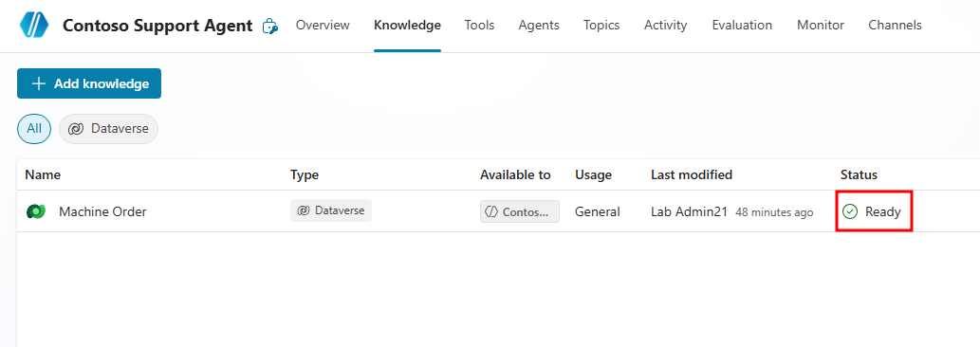Click the Dataverse icon in the Type badge
The height and width of the screenshot is (347, 980).
[304, 210]
